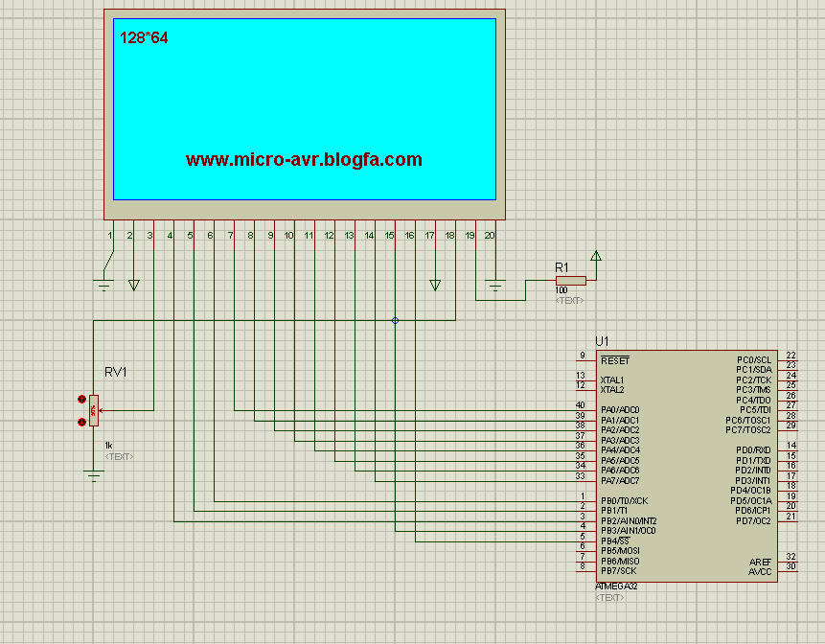This screenshot has width=825, height=644.
Task: Click the downward terminal arrow under LCD pin 17
Action: [435, 284]
